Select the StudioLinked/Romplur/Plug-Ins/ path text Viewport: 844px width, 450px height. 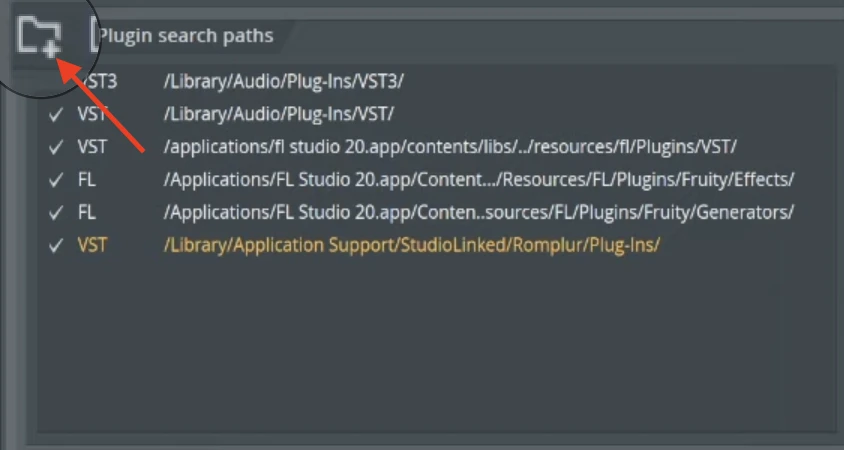(411, 246)
